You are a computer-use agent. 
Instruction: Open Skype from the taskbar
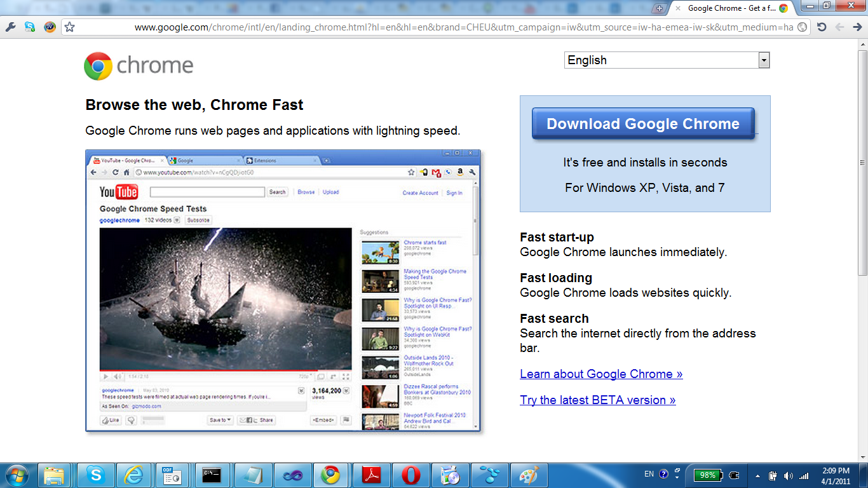click(x=96, y=475)
